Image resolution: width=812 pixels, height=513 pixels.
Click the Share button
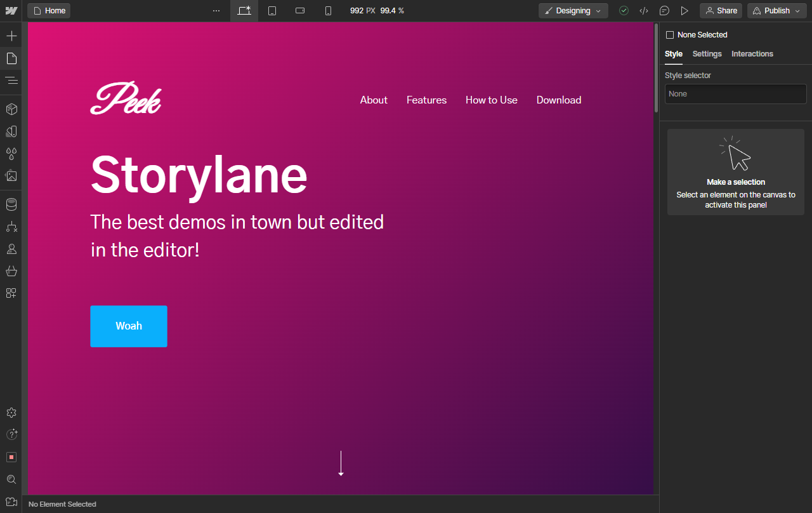pyautogui.click(x=721, y=11)
